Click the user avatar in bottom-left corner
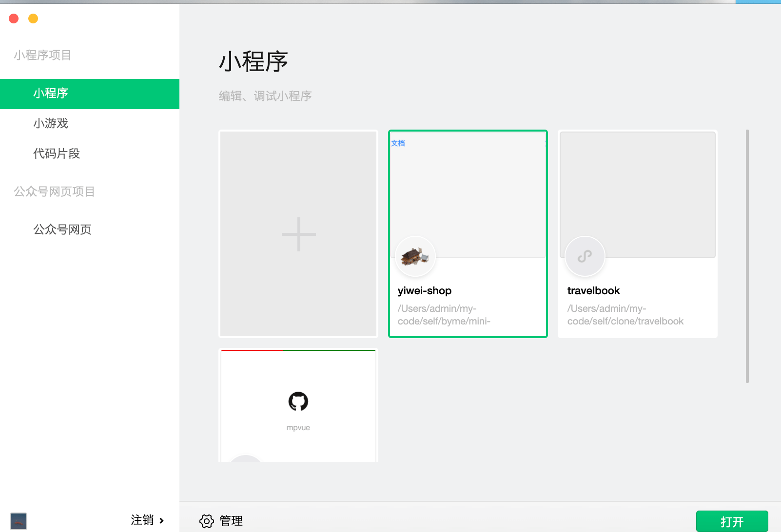 19,521
